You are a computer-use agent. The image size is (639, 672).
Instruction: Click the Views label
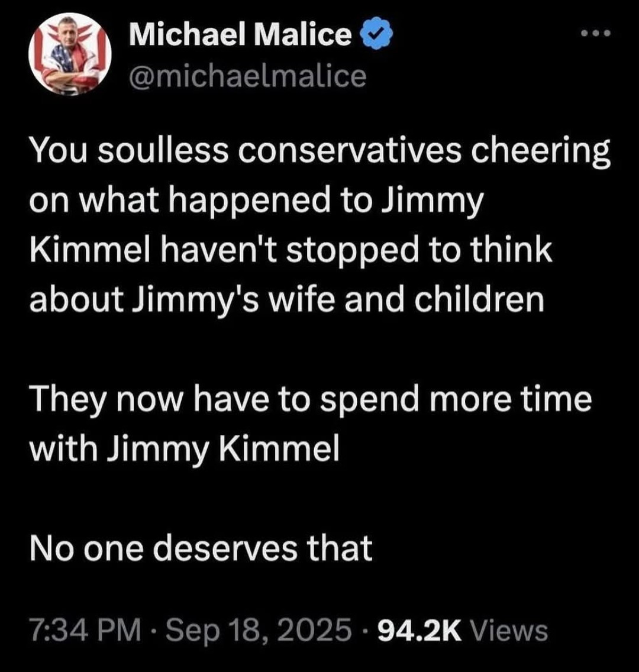coord(512,631)
